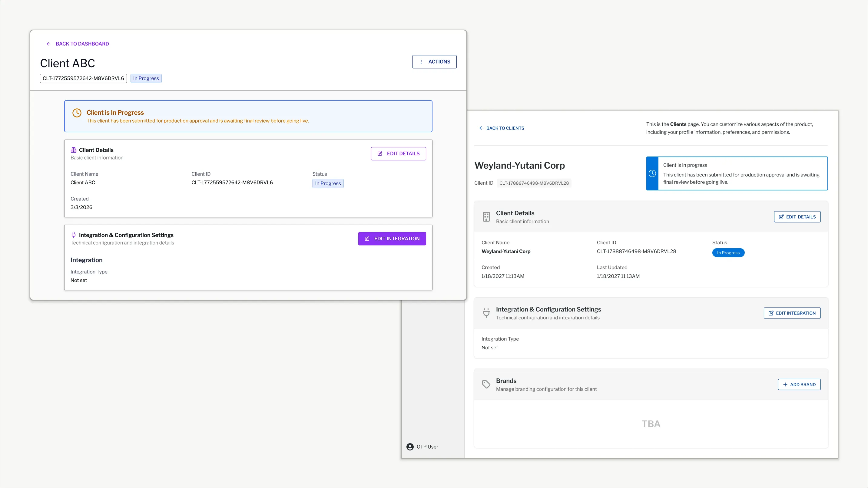868x488 pixels.
Task: Open the Actions menu with three dots
Action: coord(434,62)
